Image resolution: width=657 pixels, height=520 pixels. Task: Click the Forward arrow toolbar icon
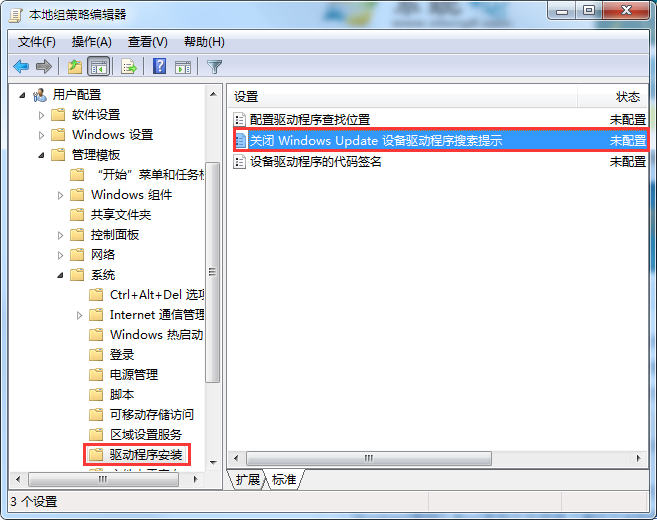pos(44,67)
